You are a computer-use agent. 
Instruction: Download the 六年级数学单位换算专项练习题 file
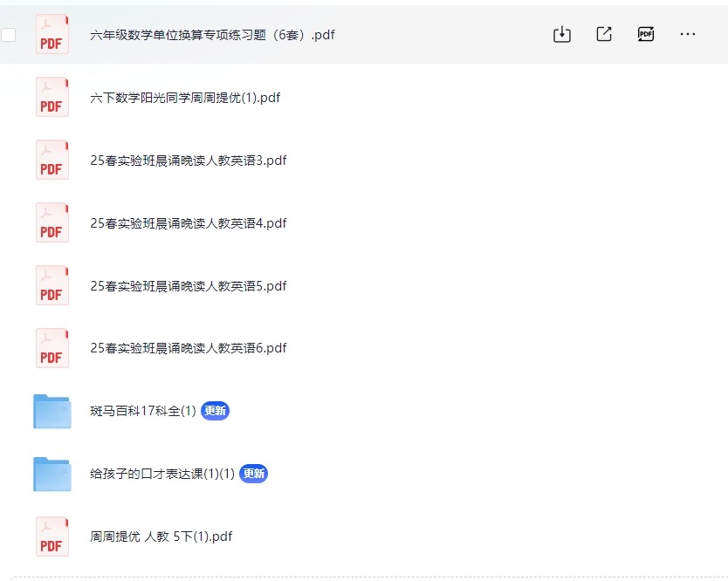[x=562, y=34]
